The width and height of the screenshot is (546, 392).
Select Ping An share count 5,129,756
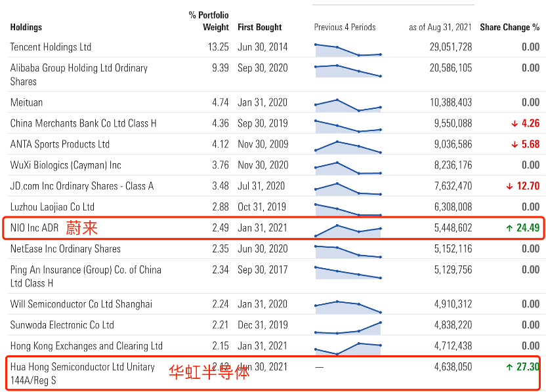453,269
